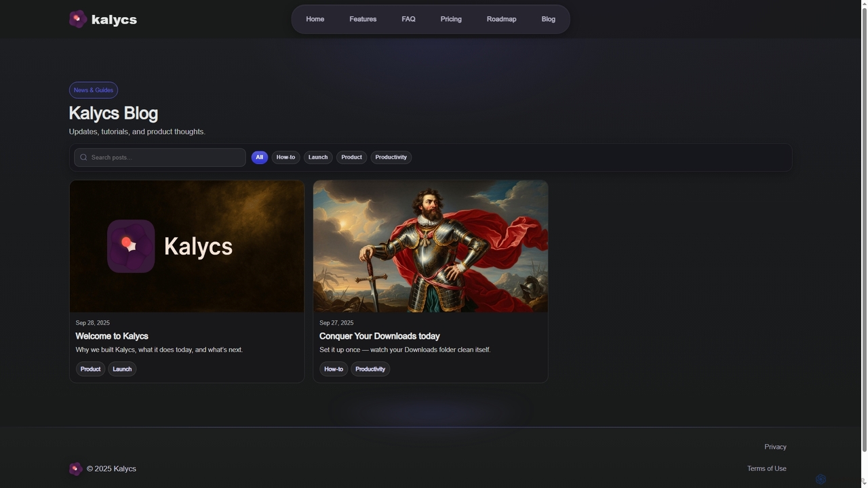Open the Conquer Your Downloads today title

(x=380, y=336)
